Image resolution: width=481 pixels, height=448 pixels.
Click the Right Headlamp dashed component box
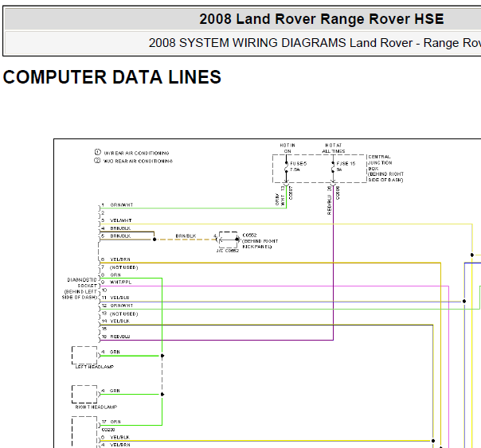click(84, 395)
